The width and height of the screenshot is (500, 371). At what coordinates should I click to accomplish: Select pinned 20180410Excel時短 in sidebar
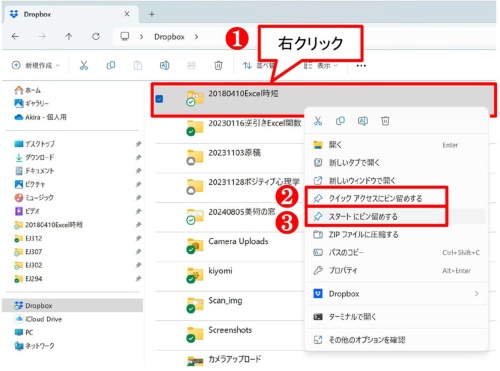tap(49, 225)
